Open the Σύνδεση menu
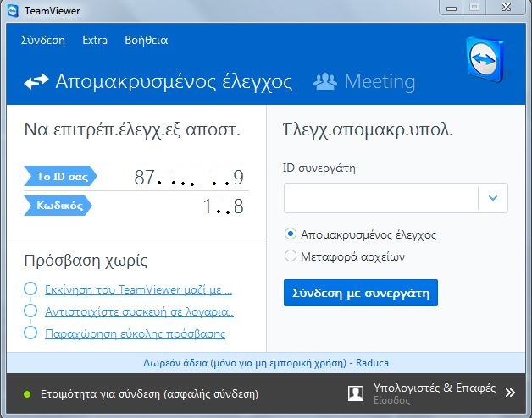Viewport: 532px width, 418px height. click(x=43, y=40)
